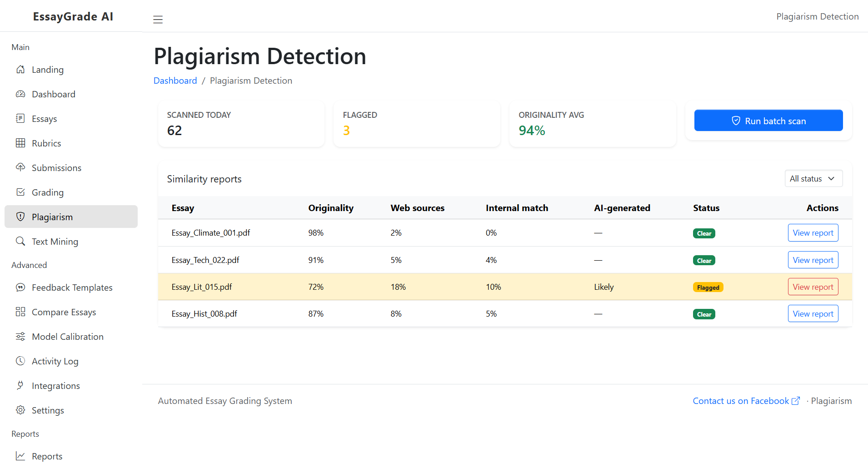Open the Plagiarism shield icon in sidebar
The width and height of the screenshot is (868, 469).
20,217
